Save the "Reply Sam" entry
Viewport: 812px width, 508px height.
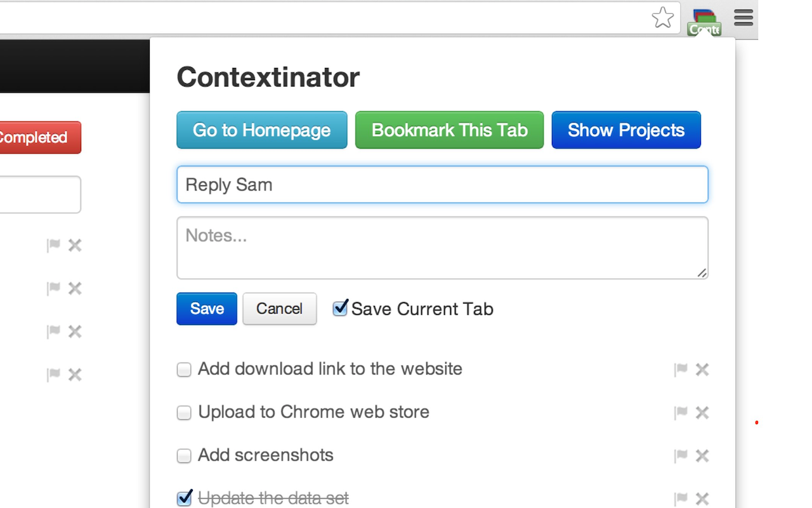206,309
